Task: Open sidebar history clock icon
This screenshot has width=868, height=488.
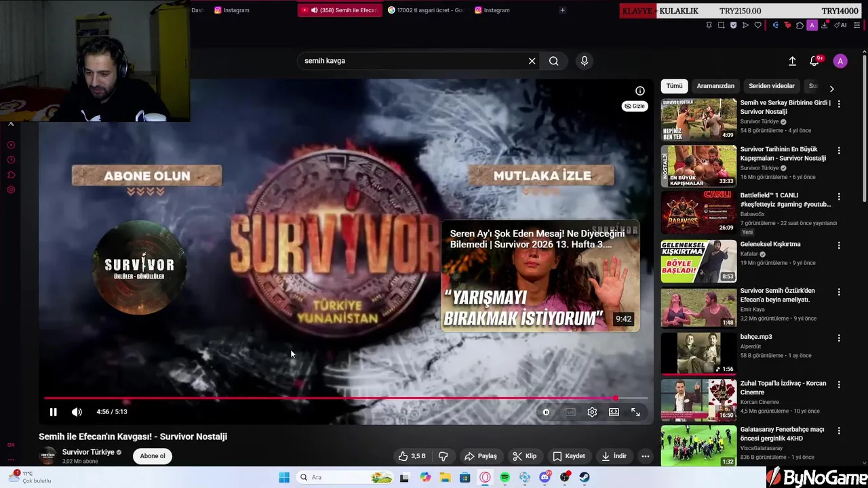Action: coord(11,160)
